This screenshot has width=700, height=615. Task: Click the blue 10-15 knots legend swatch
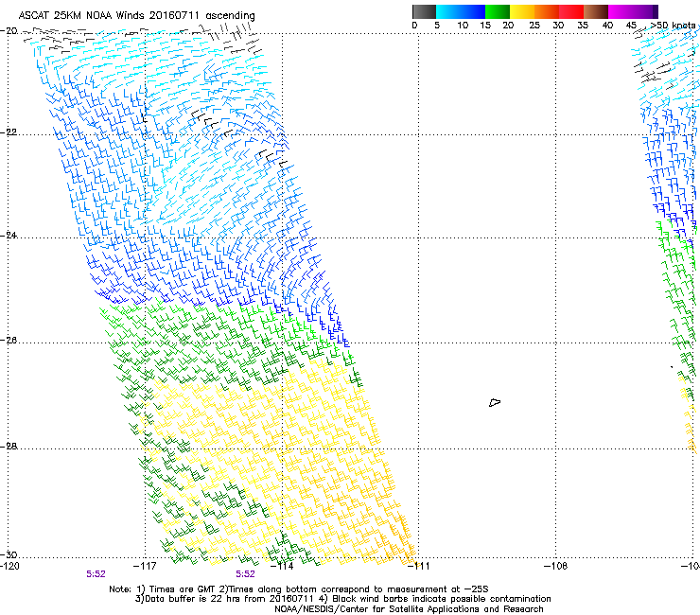click(473, 11)
